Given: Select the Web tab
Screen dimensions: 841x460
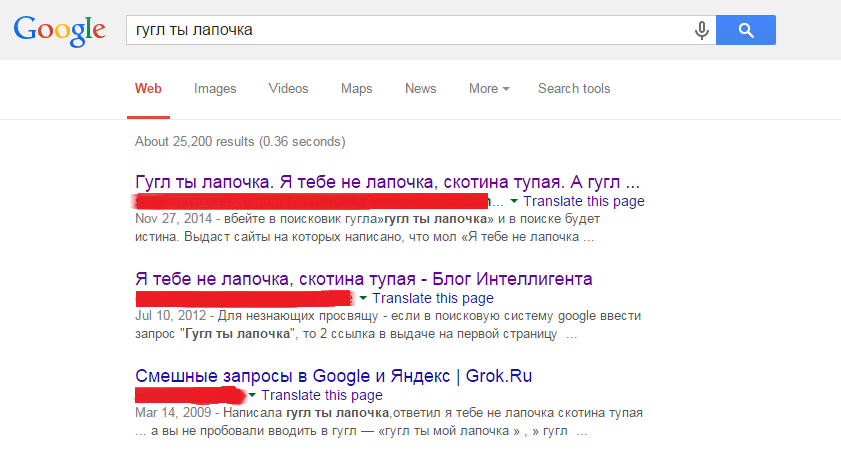Looking at the screenshot, I should point(148,88).
